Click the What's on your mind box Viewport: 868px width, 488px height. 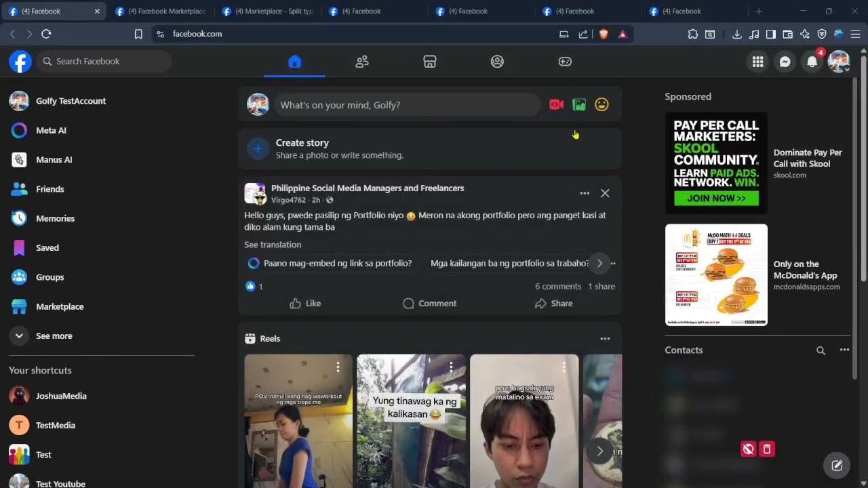pos(407,105)
